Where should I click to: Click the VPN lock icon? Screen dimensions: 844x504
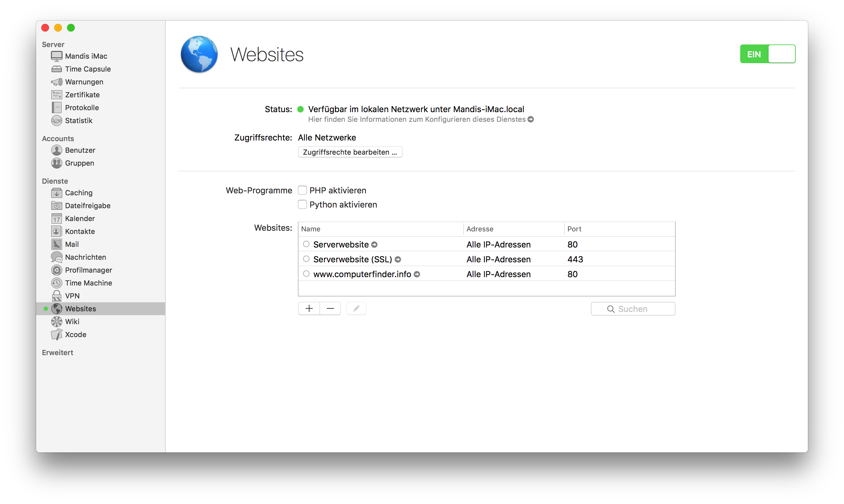point(56,296)
